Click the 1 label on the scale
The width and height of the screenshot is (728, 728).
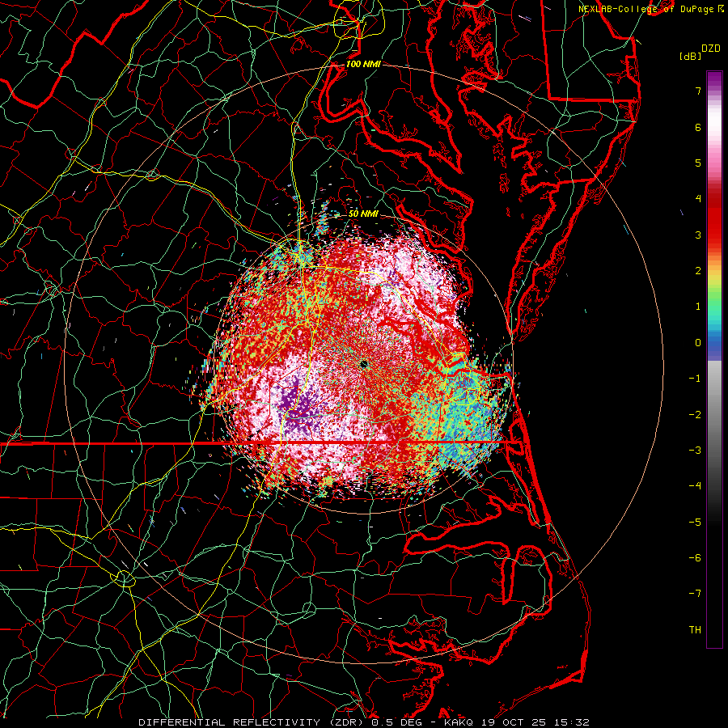point(698,307)
